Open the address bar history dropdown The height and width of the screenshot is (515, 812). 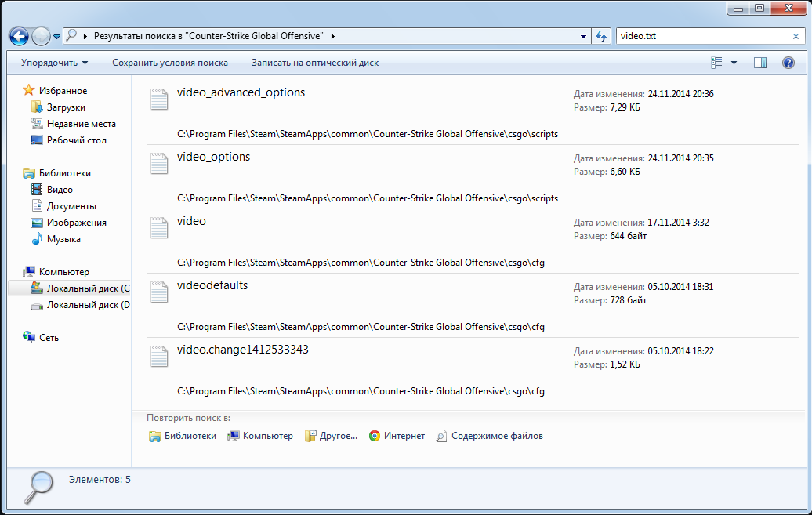[583, 36]
